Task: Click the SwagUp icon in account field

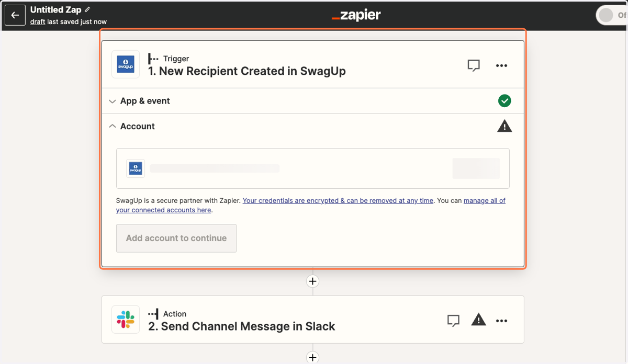Action: point(136,168)
